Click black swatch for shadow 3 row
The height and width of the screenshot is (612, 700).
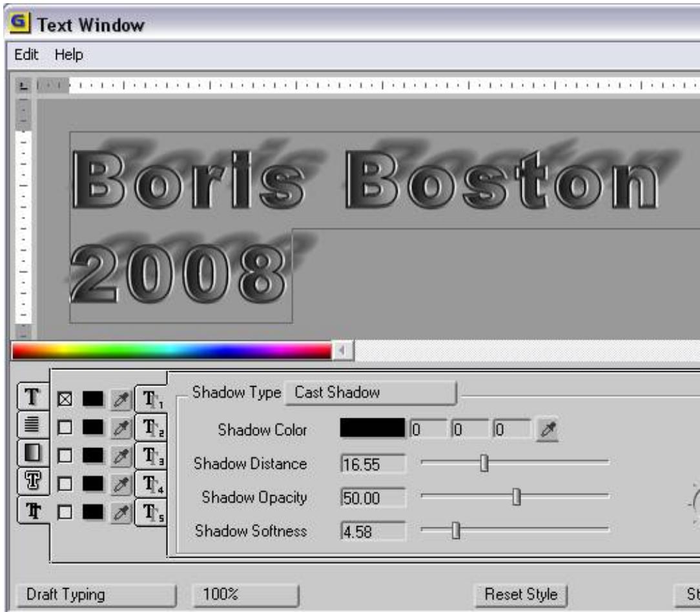93,455
